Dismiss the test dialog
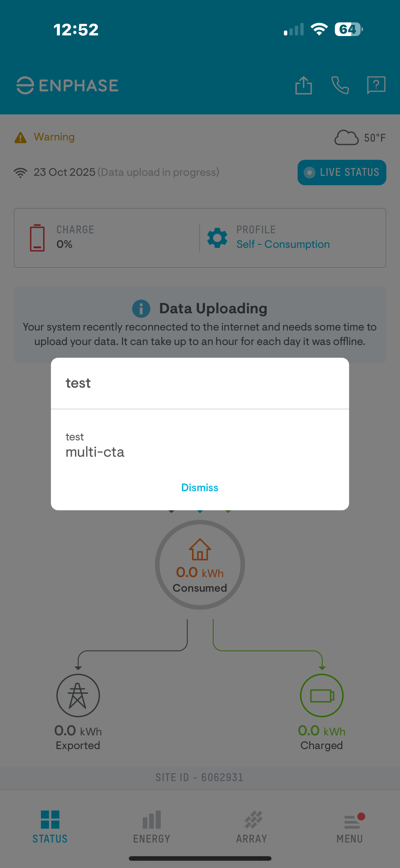400x868 pixels. pos(200,488)
